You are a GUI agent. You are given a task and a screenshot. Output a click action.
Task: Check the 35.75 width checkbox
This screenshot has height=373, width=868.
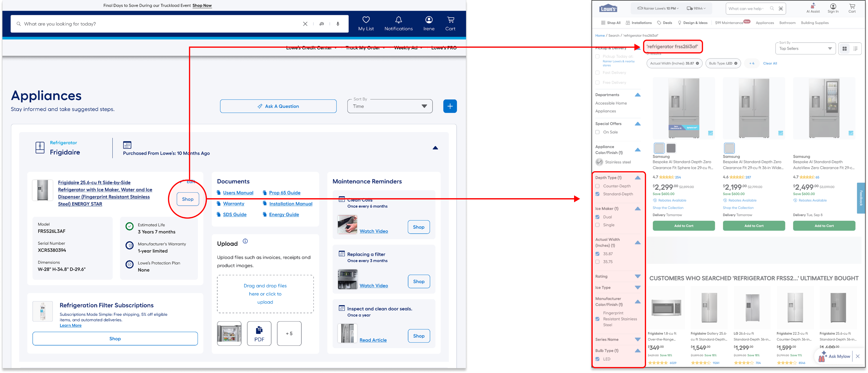(597, 262)
